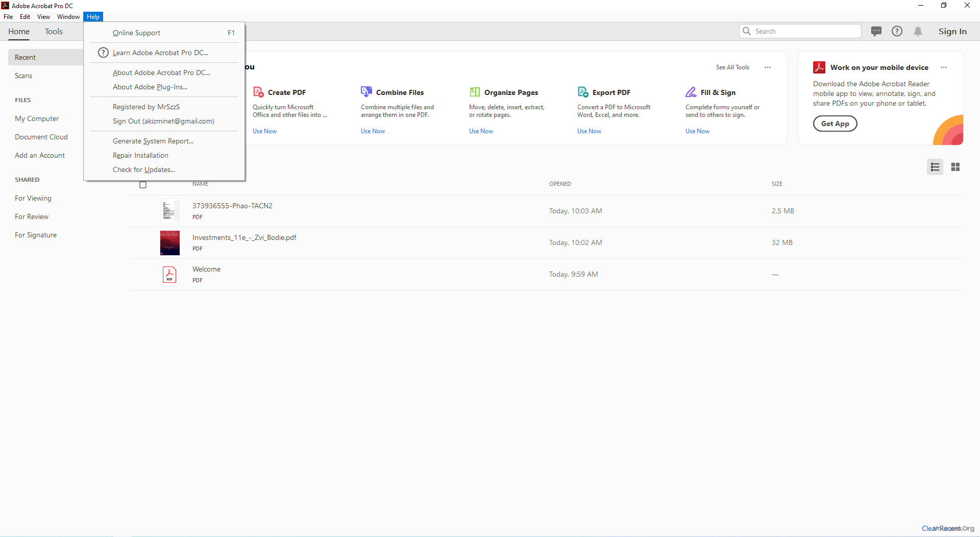Toggle the select-all checkbox in file list

coord(143,185)
